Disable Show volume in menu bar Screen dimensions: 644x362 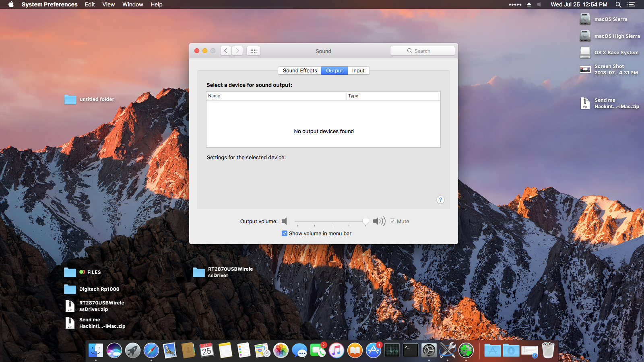285,233
